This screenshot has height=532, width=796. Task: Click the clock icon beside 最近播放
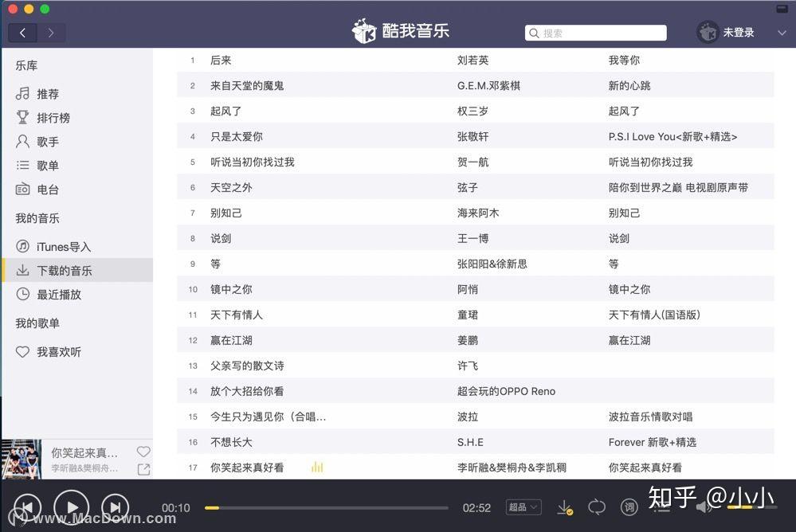coord(22,294)
